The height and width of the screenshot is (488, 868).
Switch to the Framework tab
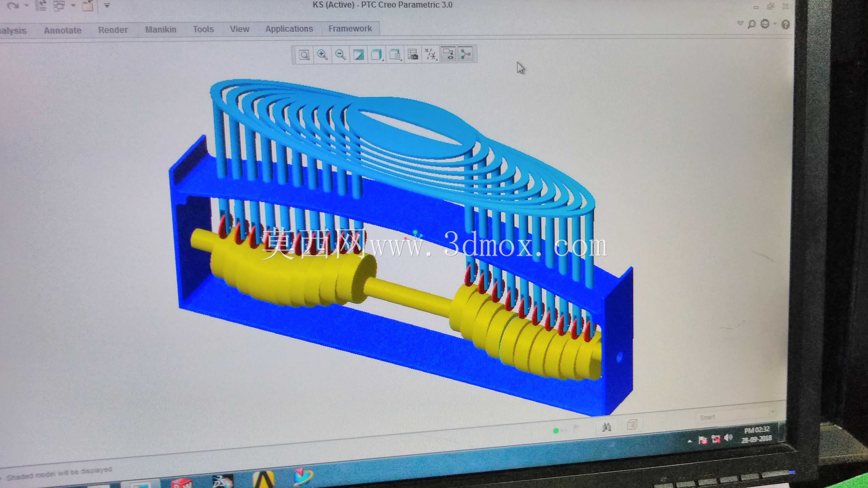[x=350, y=29]
